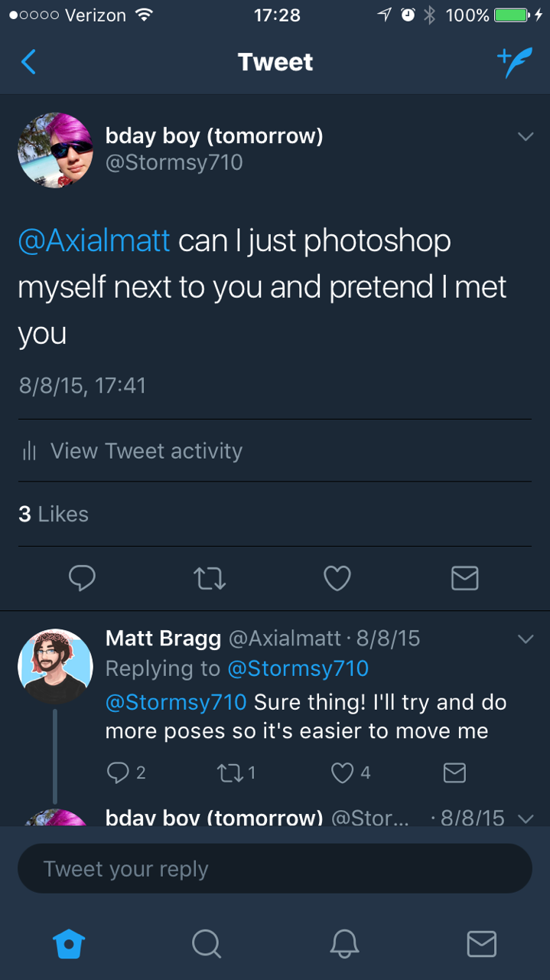Expand chevron on the bottom partial reply
Screen dimensions: 550x980
[525, 818]
